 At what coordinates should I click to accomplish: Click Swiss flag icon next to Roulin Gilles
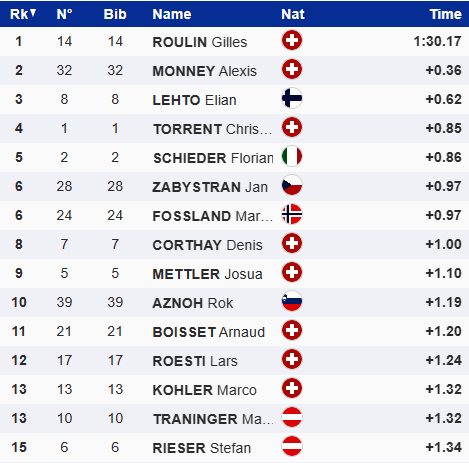point(292,41)
